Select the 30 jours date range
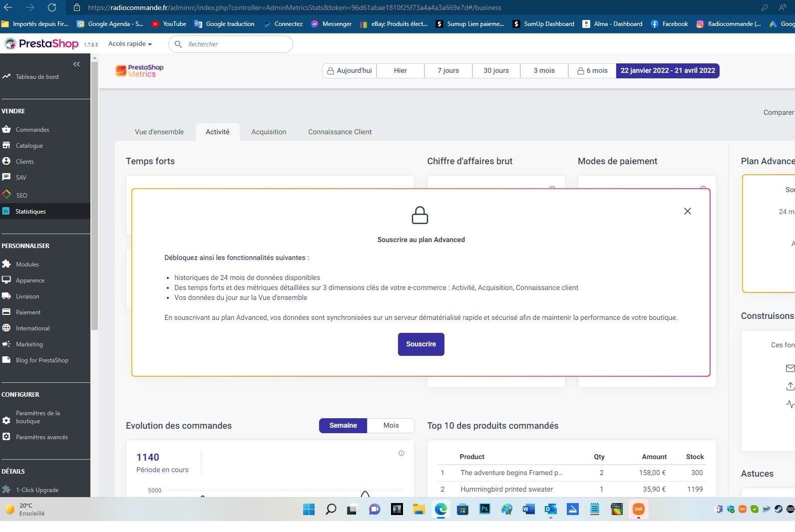 [x=496, y=71]
